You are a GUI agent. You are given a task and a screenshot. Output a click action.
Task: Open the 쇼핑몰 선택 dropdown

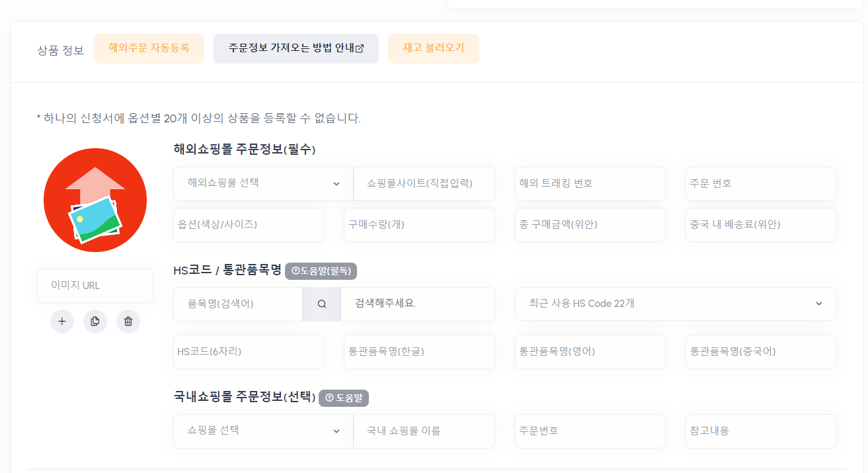pyautogui.click(x=263, y=431)
